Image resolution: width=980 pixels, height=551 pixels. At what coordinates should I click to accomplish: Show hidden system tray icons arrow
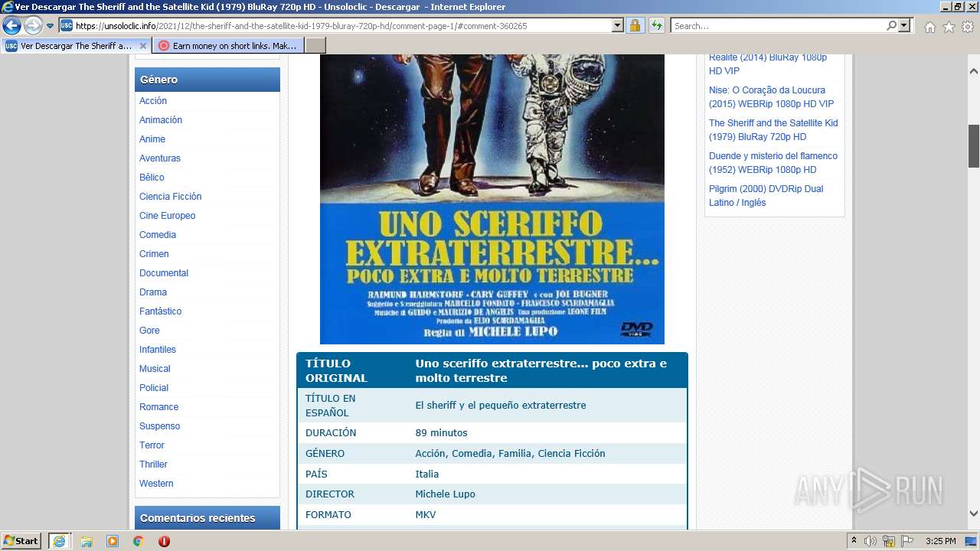(x=854, y=541)
